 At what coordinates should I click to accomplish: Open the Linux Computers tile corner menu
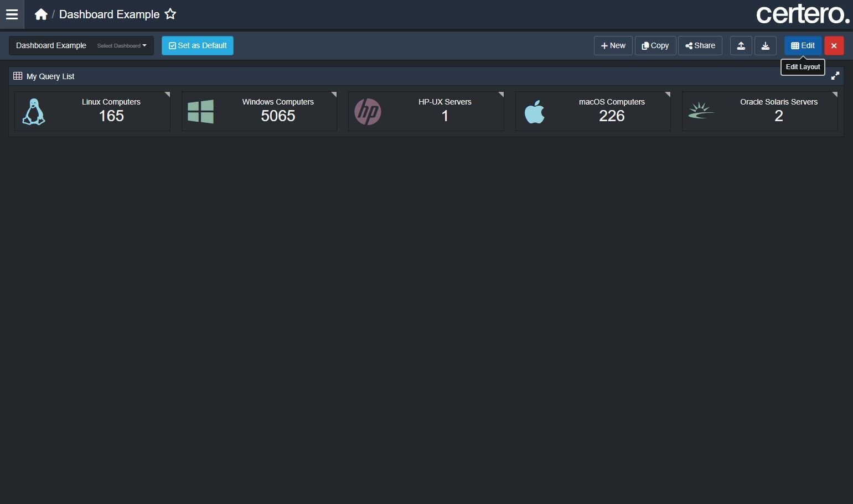coord(167,95)
